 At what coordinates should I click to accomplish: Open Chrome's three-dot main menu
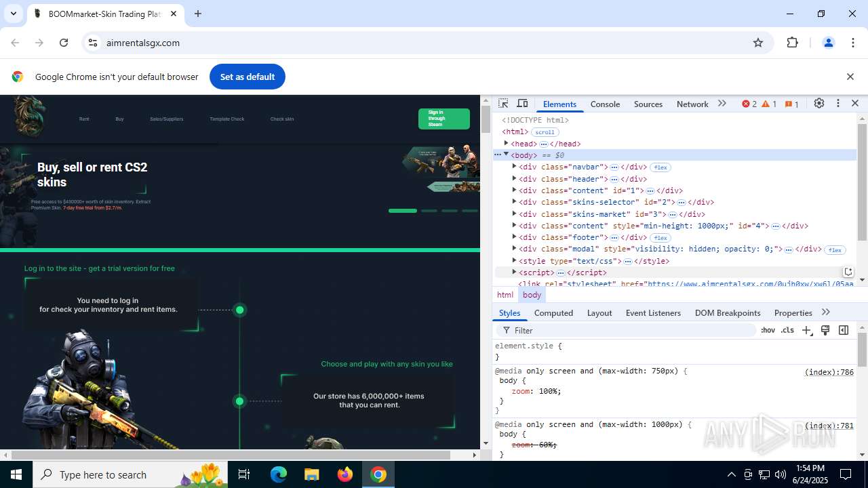pyautogui.click(x=853, y=43)
